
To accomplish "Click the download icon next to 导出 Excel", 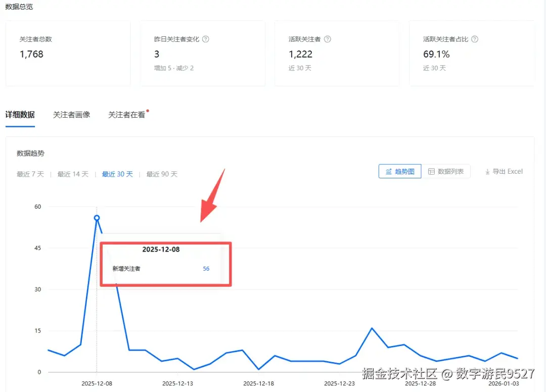I will pyautogui.click(x=487, y=172).
